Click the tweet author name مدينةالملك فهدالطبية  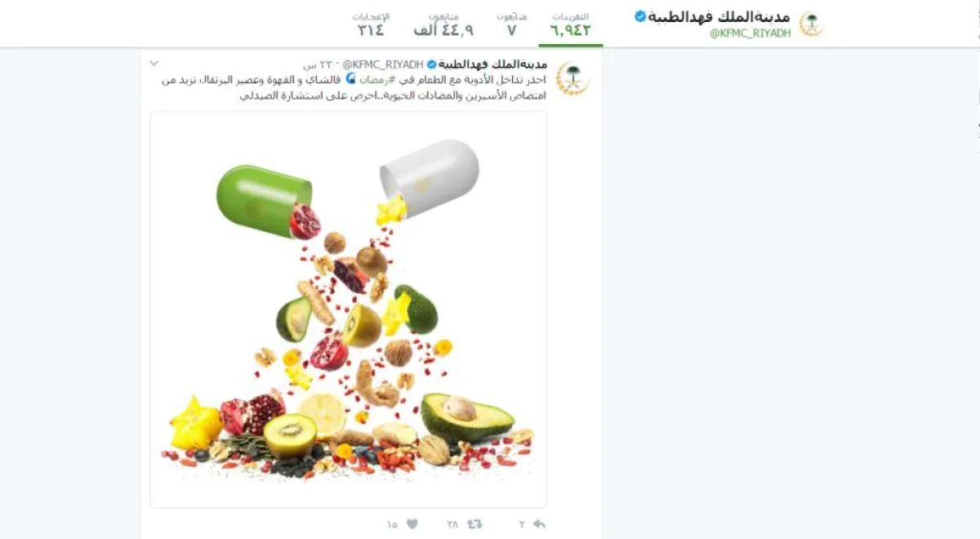493,64
